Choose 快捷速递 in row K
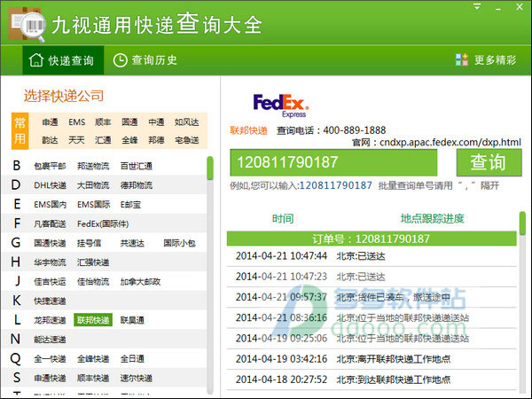This screenshot has width=532, height=399. (50, 301)
